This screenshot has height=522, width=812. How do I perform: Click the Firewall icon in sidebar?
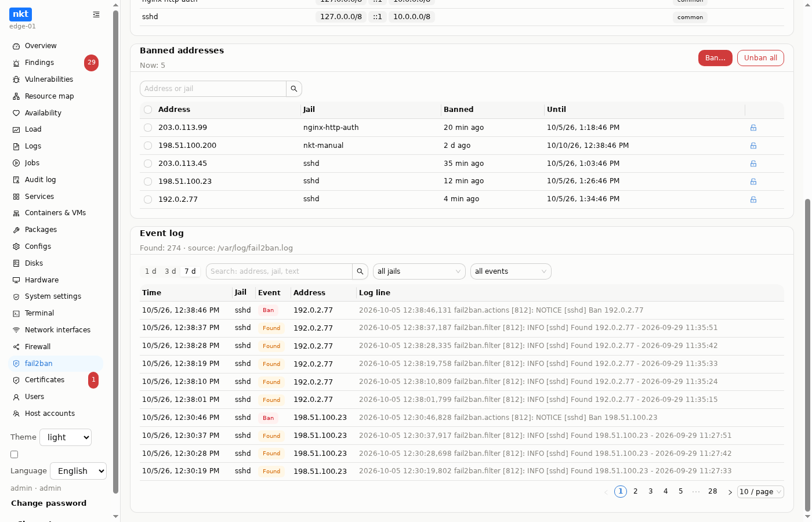coord(16,347)
